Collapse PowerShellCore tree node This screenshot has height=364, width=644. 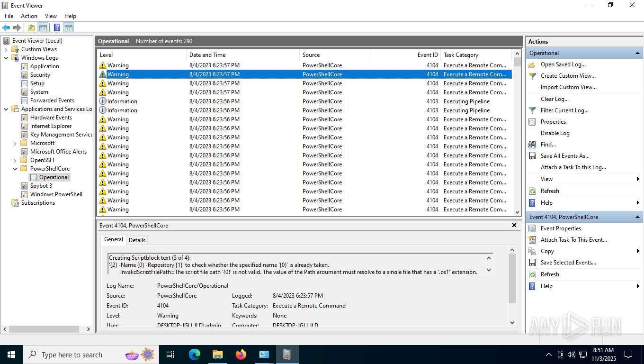tap(15, 169)
